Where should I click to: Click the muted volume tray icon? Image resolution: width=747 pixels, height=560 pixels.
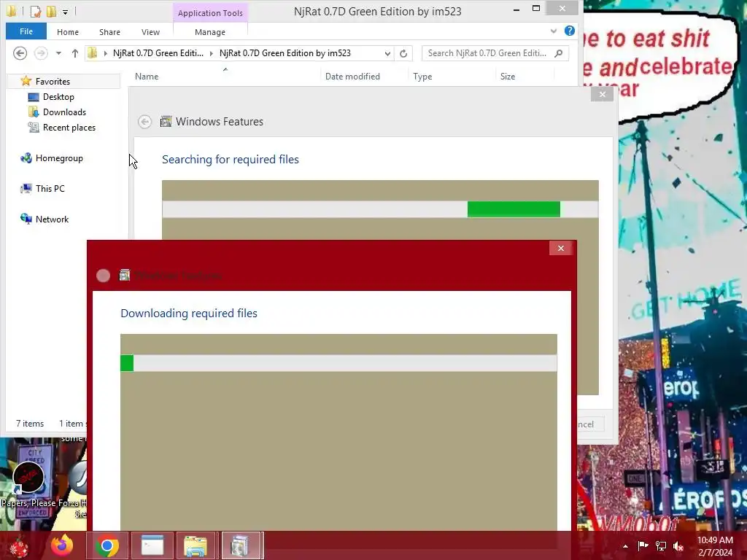point(678,545)
